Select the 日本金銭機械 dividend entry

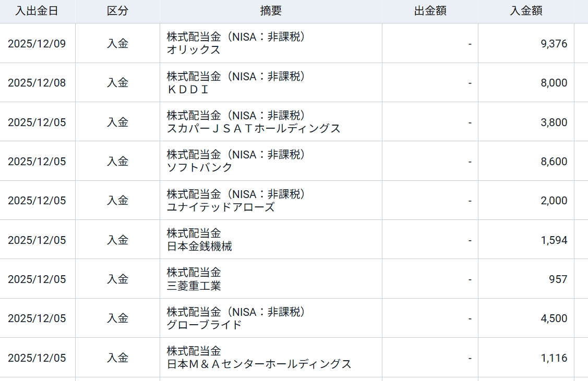pos(199,247)
